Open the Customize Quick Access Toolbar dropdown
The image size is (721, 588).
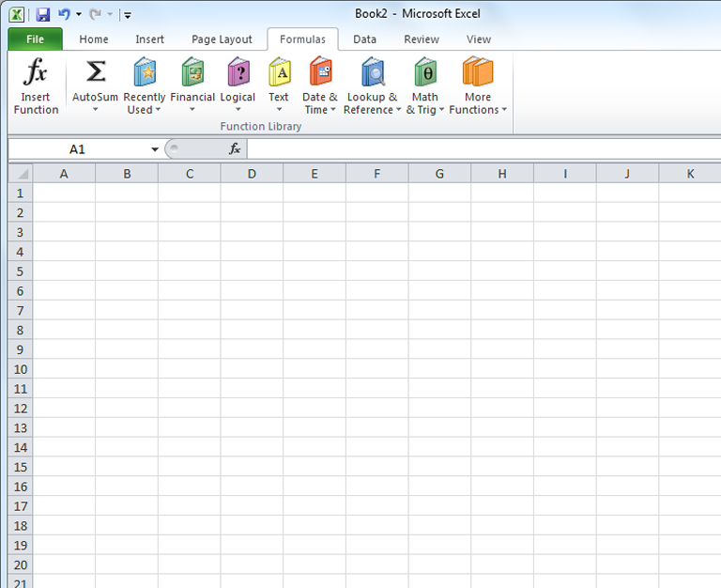[128, 15]
